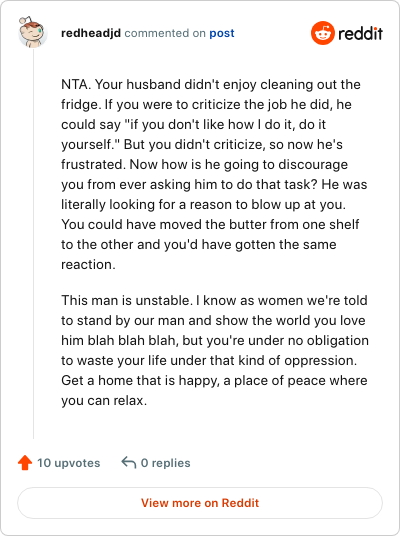The width and height of the screenshot is (400, 536).
Task: Click the orange Reddit Snoo logo icon
Action: pos(322,33)
